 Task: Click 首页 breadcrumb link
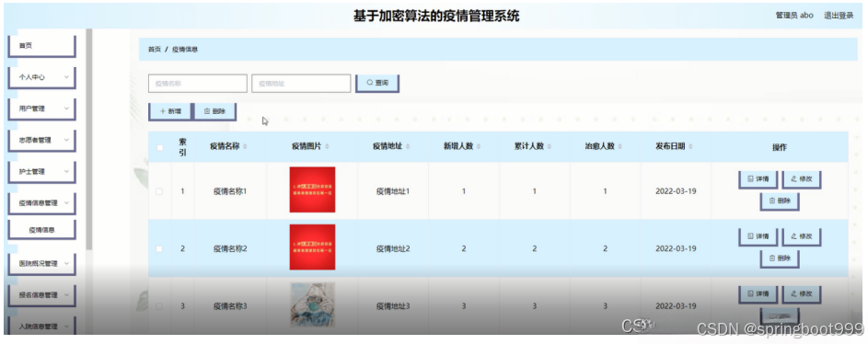155,50
